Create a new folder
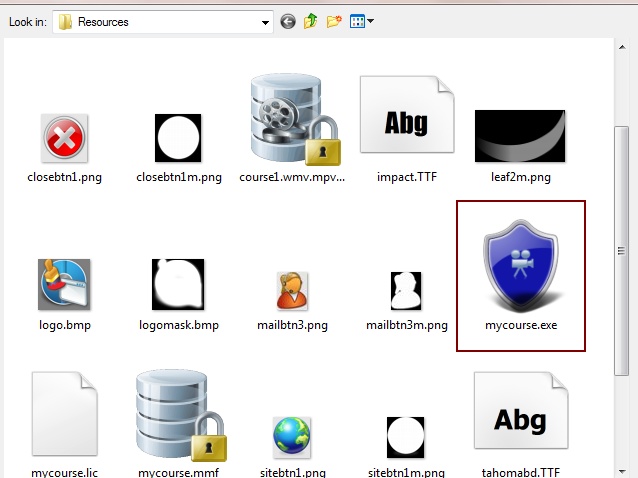The height and width of the screenshot is (478, 638). tap(334, 21)
